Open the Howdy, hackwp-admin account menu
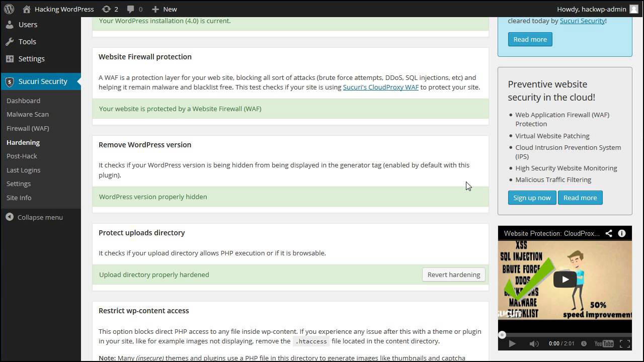Image resolution: width=644 pixels, height=362 pixels. pyautogui.click(x=597, y=9)
